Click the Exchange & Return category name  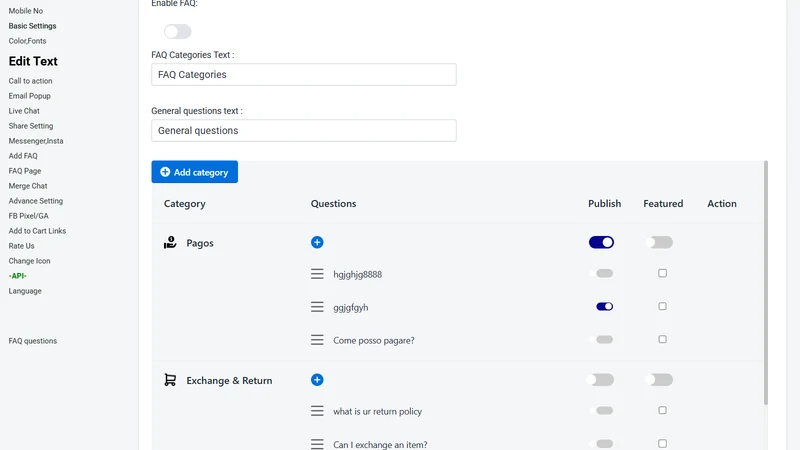(229, 381)
